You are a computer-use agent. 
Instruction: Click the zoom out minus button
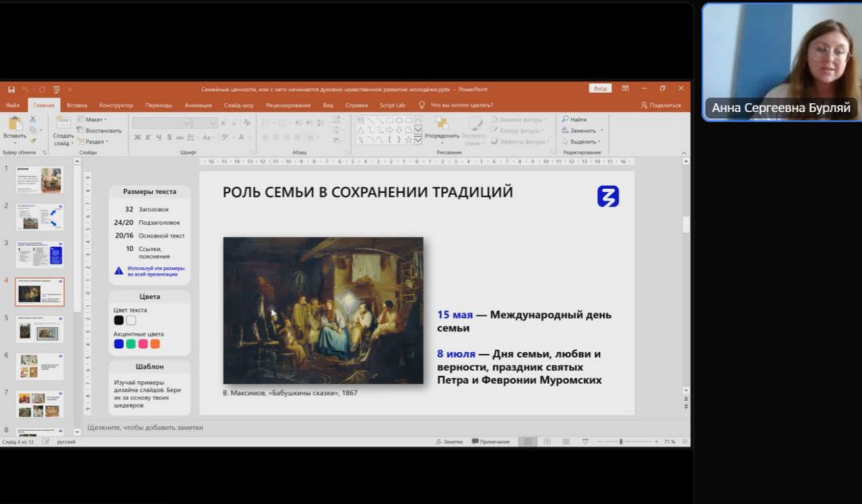click(600, 442)
